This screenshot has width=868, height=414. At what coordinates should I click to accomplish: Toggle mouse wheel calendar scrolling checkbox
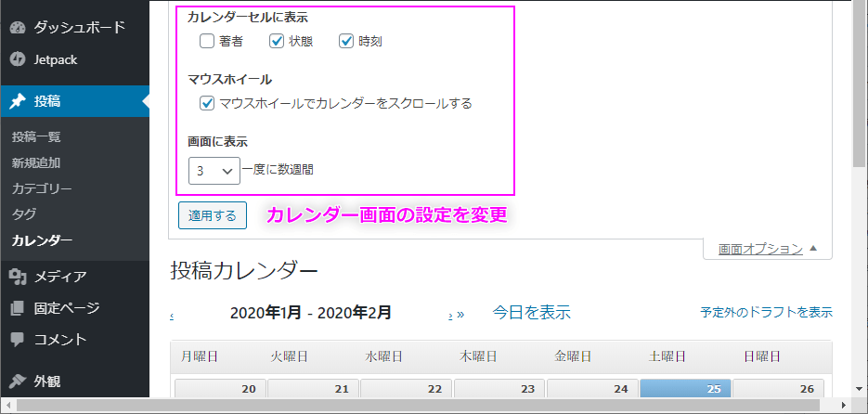208,103
